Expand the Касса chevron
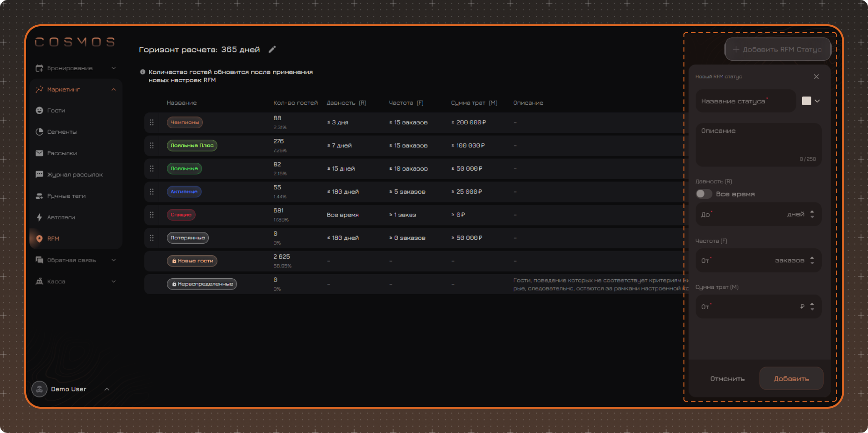 point(114,281)
